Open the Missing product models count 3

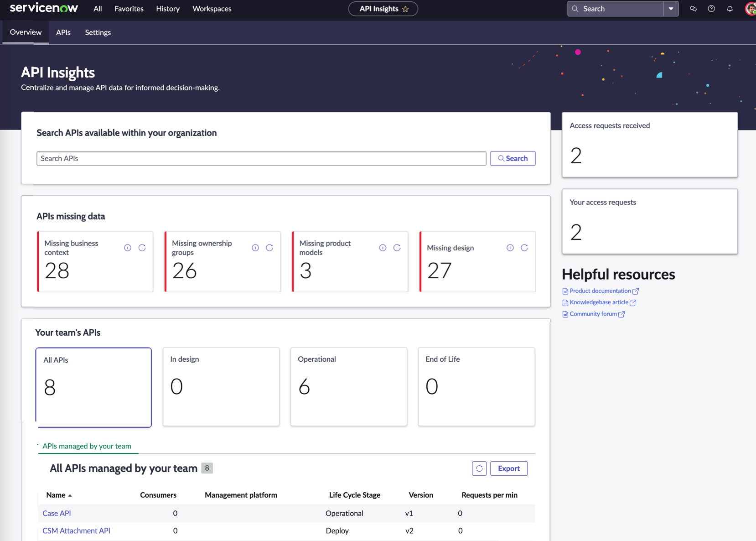pyautogui.click(x=306, y=271)
